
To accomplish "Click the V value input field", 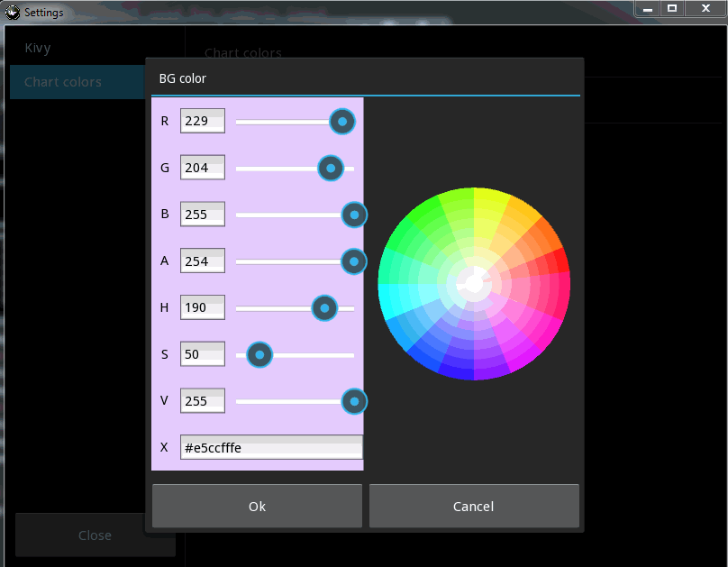I will coord(203,401).
